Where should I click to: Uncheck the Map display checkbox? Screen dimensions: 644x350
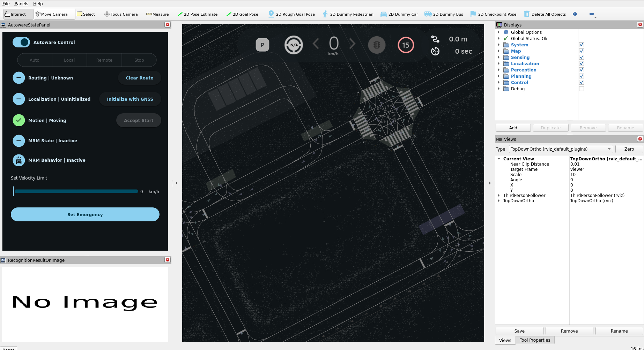coord(582,51)
